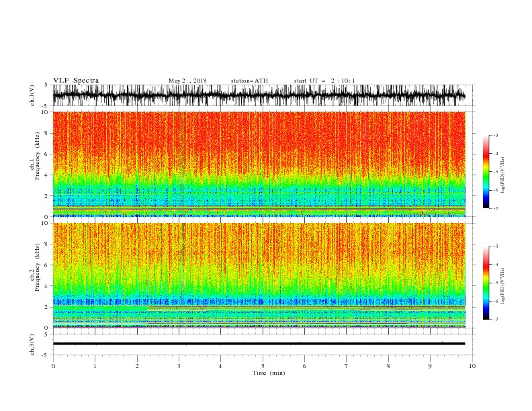The height and width of the screenshot is (411, 532).
Task: Click the 'Time (min)' axis label
Action: (269, 373)
